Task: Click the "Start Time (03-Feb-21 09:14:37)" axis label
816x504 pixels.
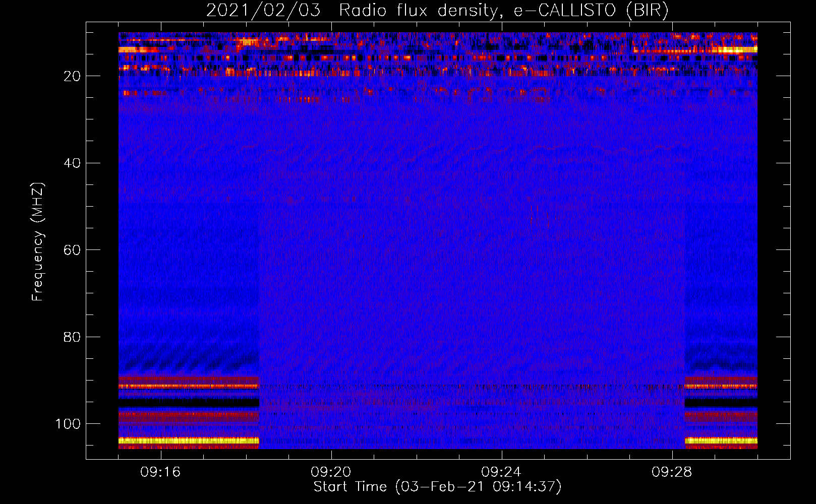Action: 437,487
